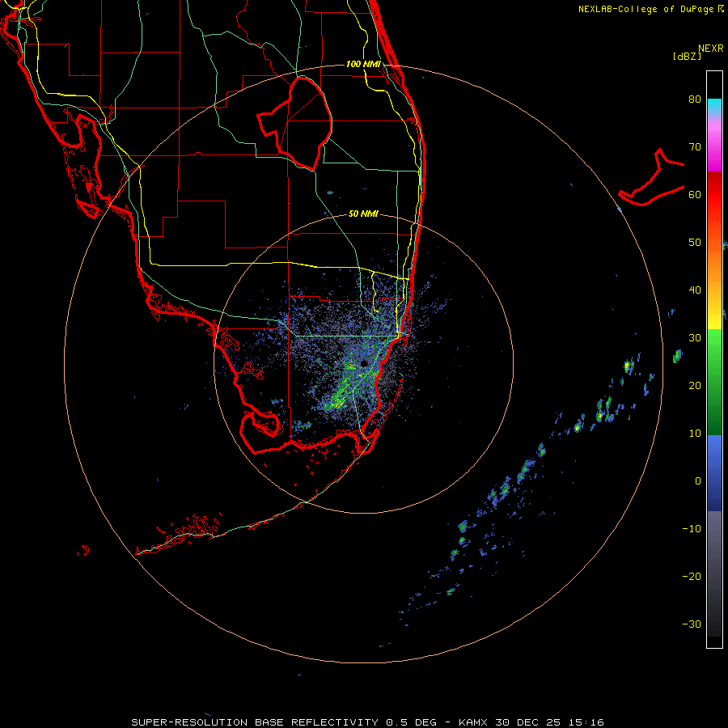The width and height of the screenshot is (728, 728).
Task: Click the 50 value on dBZ scale
Action: (695, 243)
